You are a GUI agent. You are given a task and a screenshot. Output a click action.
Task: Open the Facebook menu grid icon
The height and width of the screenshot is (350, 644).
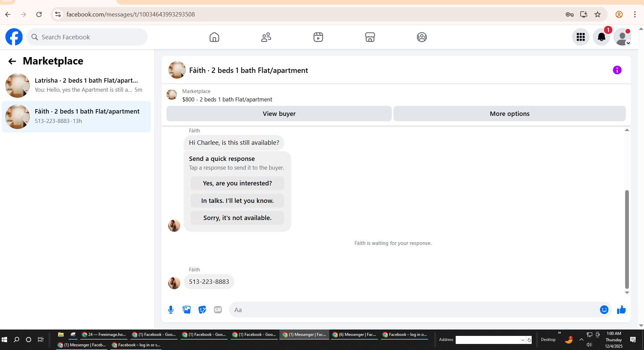tap(580, 37)
